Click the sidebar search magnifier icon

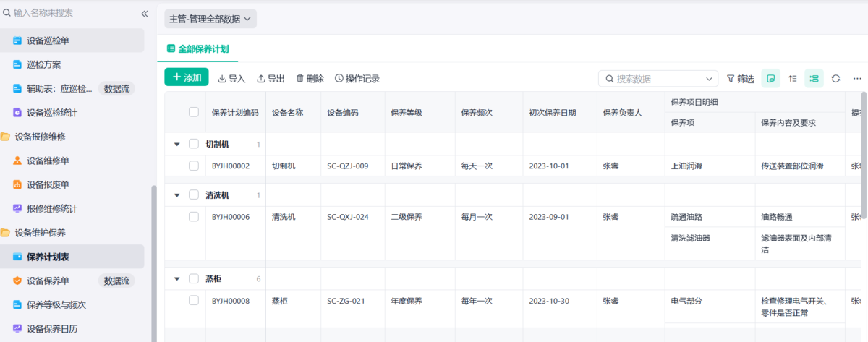[x=7, y=13]
